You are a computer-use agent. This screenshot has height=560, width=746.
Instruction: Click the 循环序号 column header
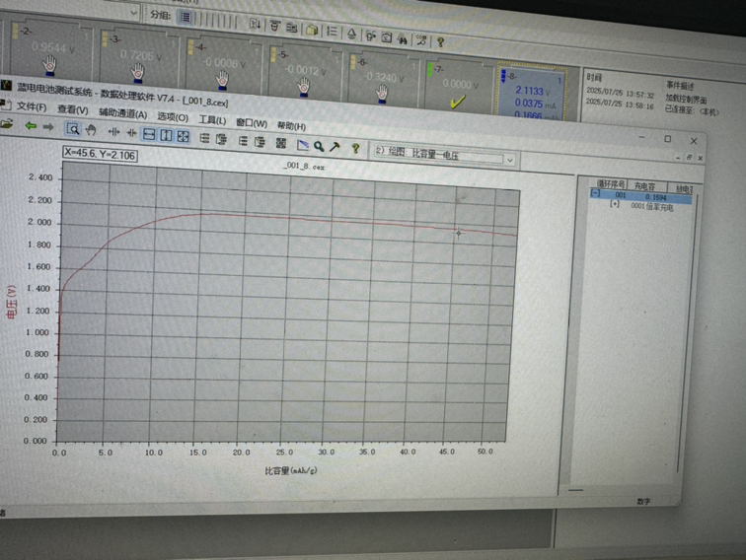612,184
